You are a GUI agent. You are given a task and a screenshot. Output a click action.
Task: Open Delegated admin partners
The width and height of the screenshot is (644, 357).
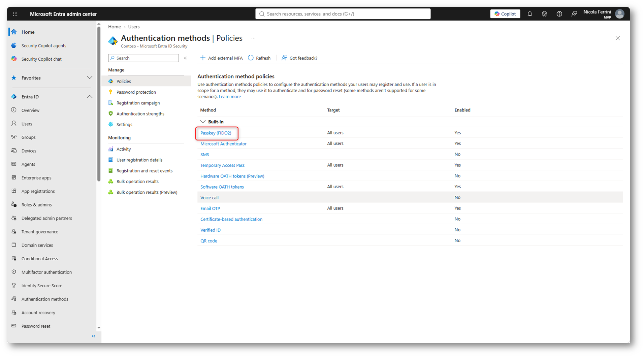[x=46, y=218]
